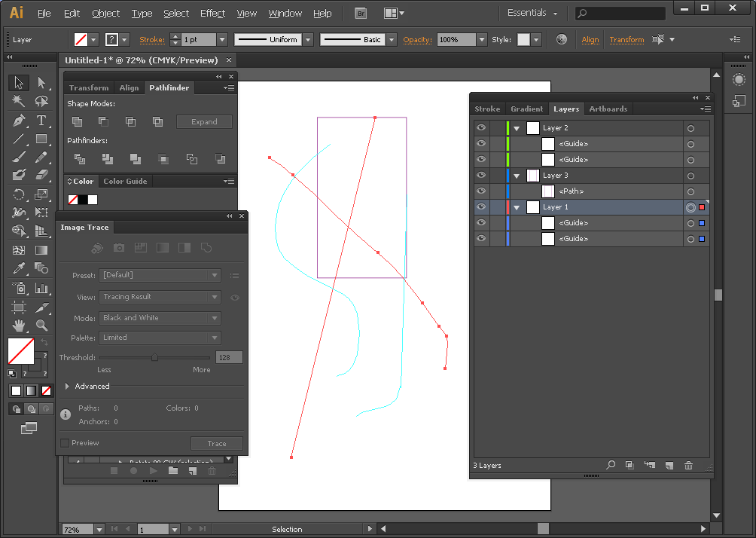
Task: Open the Opacity percentage dropdown
Action: (x=482, y=40)
